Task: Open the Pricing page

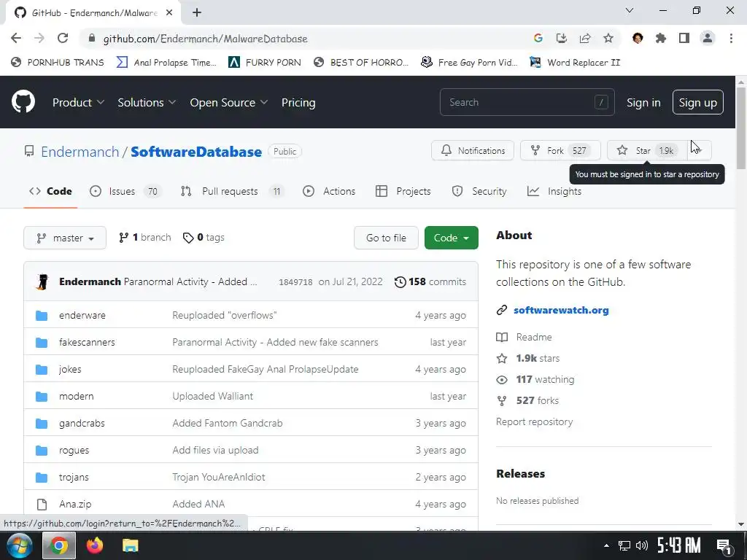Action: 298,102
